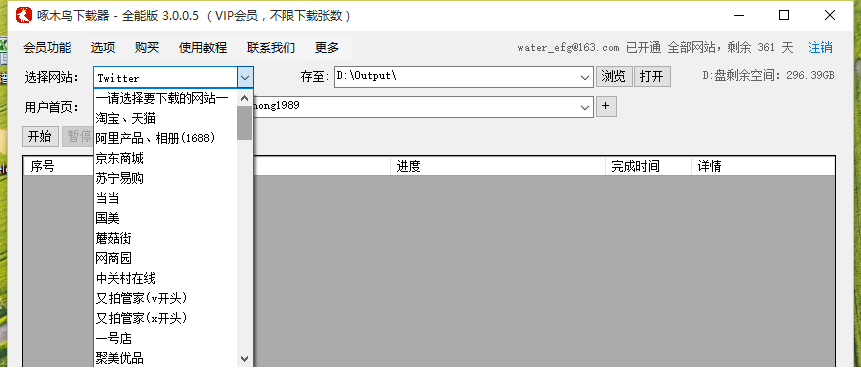
Task: Select 一号店 from the website list
Action: pyautogui.click(x=166, y=338)
